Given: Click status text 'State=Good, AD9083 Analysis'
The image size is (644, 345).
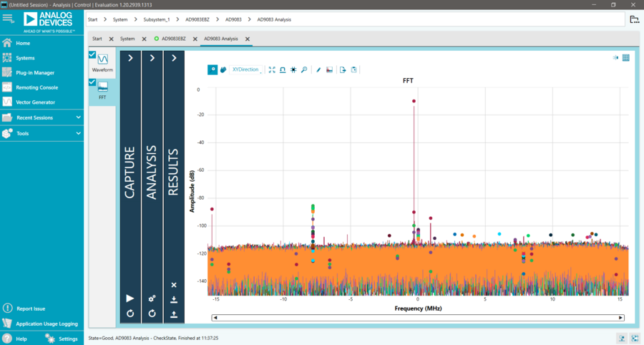Looking at the screenshot, I should coord(153,339).
